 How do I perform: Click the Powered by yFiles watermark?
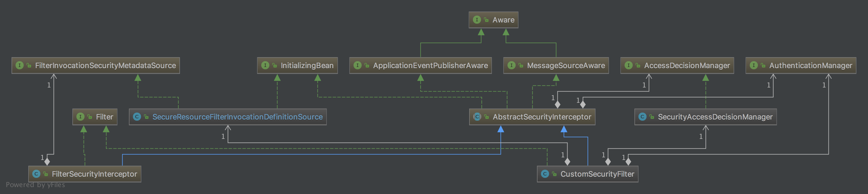point(35,185)
